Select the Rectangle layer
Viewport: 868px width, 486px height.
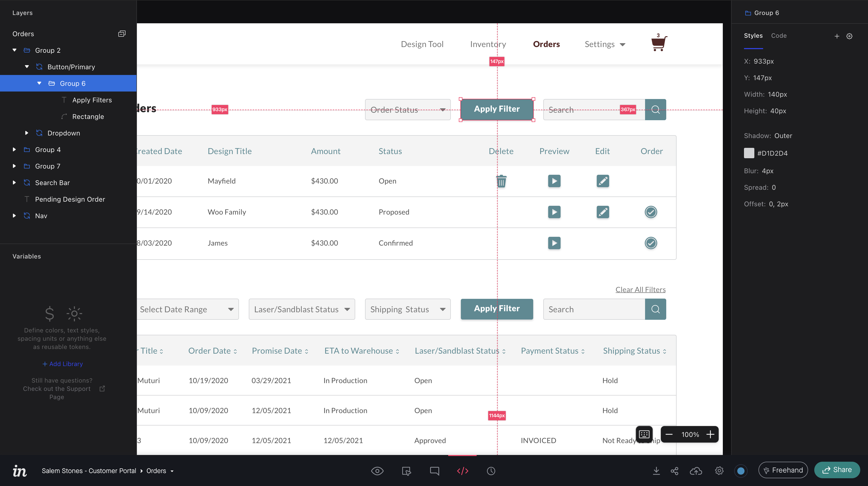point(88,116)
